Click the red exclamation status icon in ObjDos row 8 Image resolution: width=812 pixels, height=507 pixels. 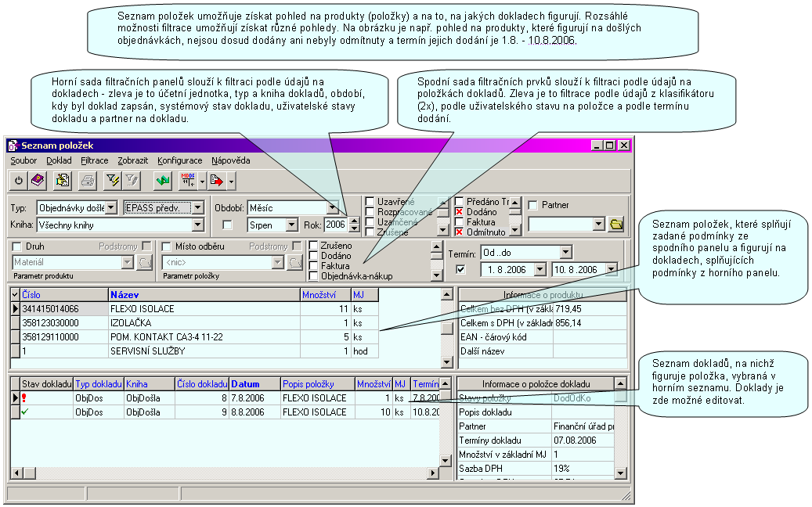pos(24,397)
